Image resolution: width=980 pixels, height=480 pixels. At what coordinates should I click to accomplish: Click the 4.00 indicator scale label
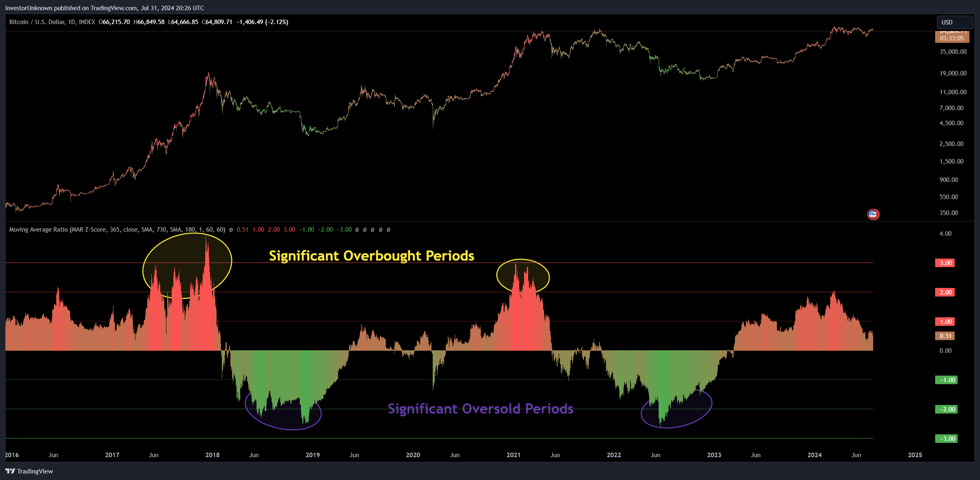pyautogui.click(x=945, y=234)
